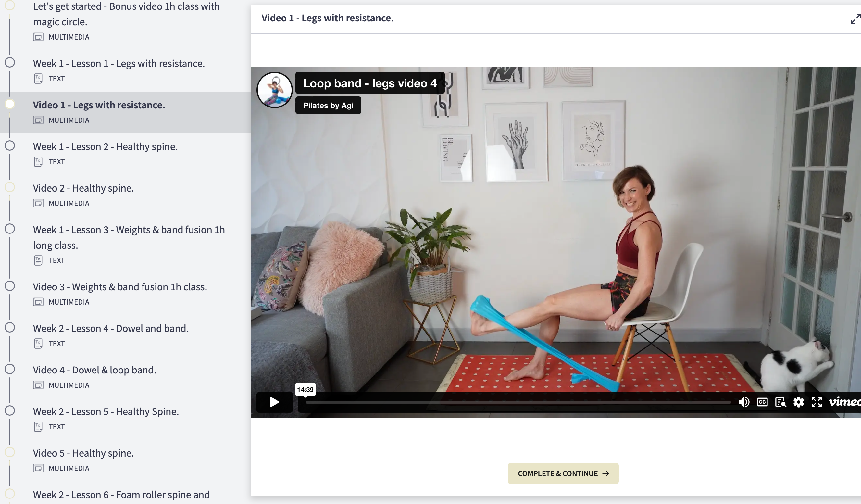Click the Vimeo logo

(x=844, y=402)
